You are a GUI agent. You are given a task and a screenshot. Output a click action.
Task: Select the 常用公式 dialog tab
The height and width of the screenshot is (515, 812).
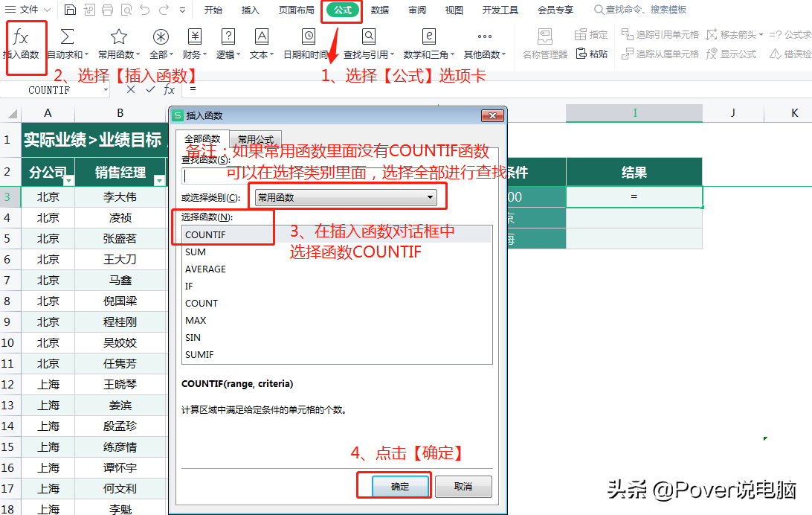pyautogui.click(x=255, y=139)
